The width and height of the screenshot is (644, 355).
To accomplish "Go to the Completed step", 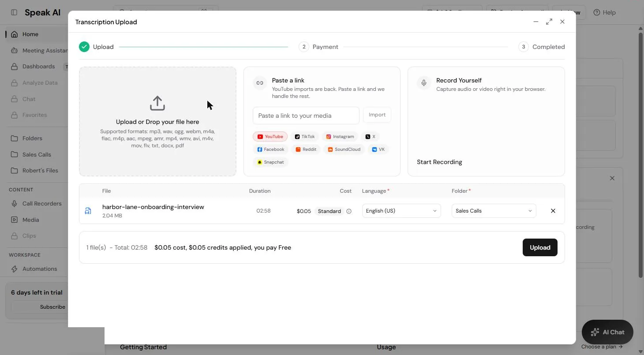I will 542,47.
